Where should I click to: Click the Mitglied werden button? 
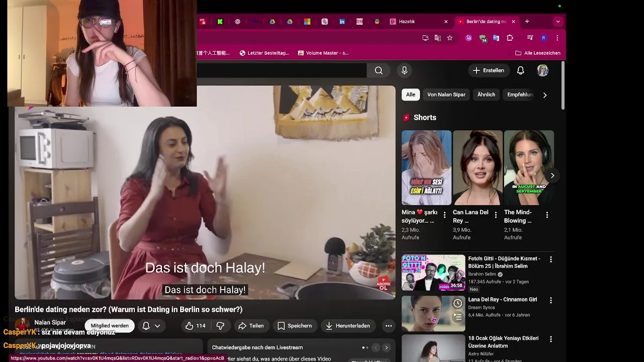pyautogui.click(x=110, y=326)
